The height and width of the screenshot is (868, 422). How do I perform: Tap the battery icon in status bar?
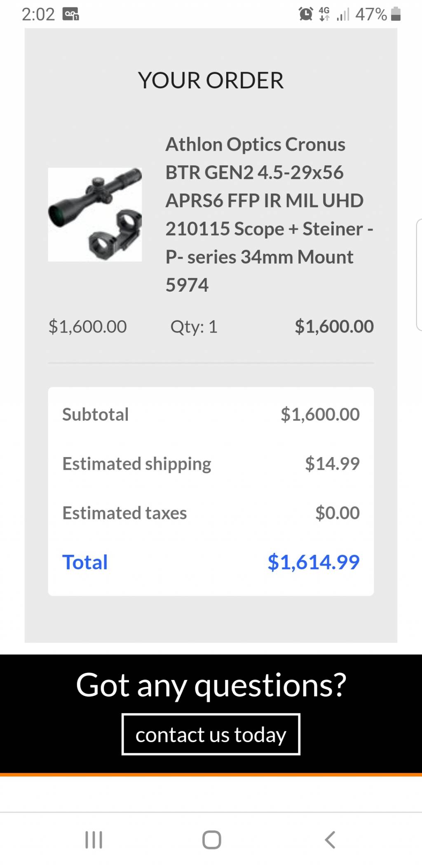pos(396,14)
